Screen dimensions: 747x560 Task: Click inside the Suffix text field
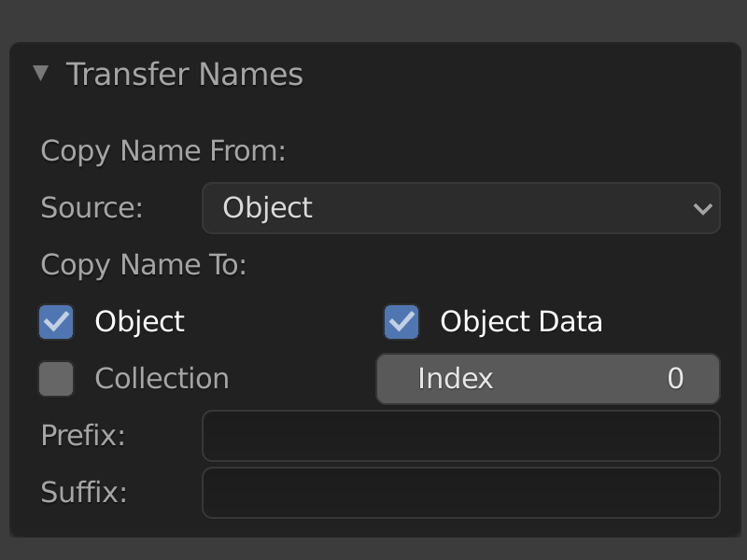pos(461,493)
